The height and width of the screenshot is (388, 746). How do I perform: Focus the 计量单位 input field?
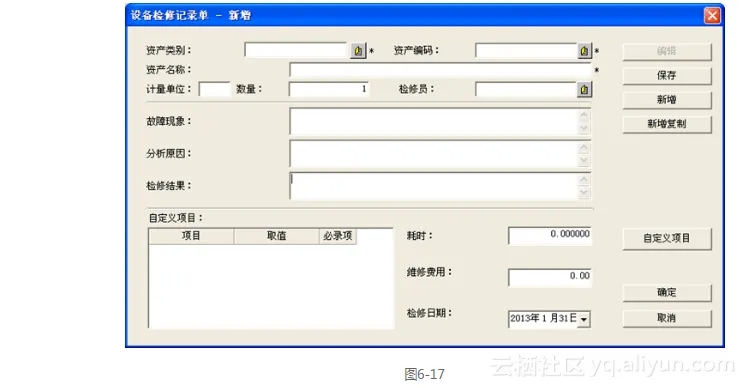pyautogui.click(x=215, y=89)
